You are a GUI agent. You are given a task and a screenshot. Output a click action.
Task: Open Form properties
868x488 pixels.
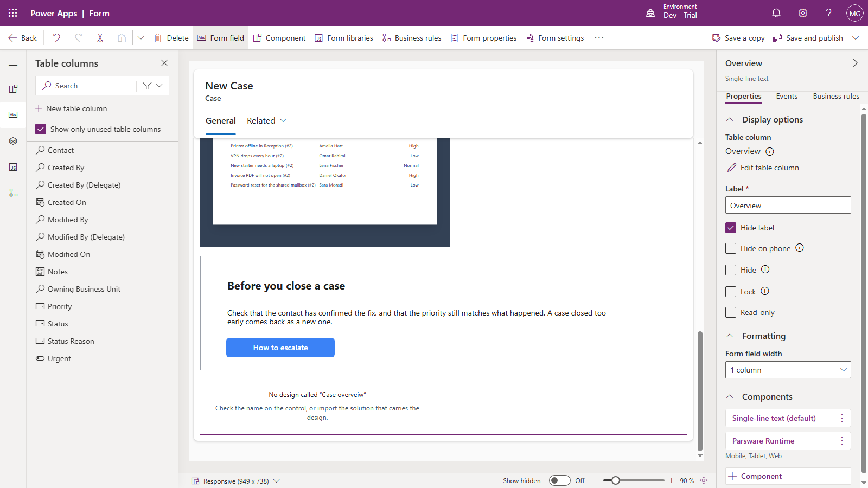point(483,38)
